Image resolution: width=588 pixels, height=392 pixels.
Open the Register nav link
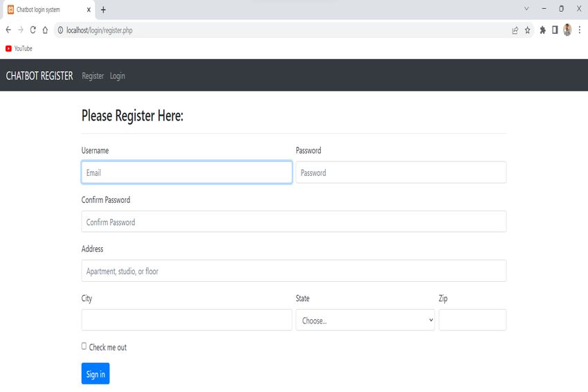(93, 76)
